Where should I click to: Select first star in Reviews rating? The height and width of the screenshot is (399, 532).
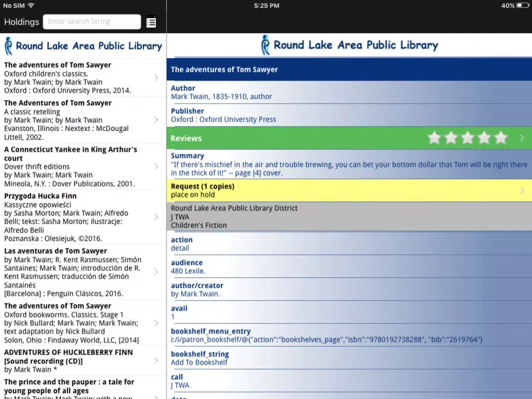tap(434, 138)
